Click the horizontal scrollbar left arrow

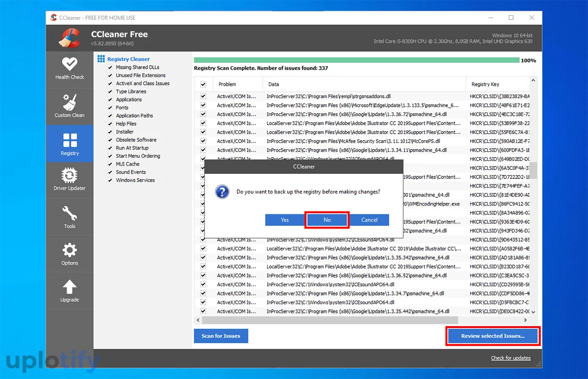point(198,320)
